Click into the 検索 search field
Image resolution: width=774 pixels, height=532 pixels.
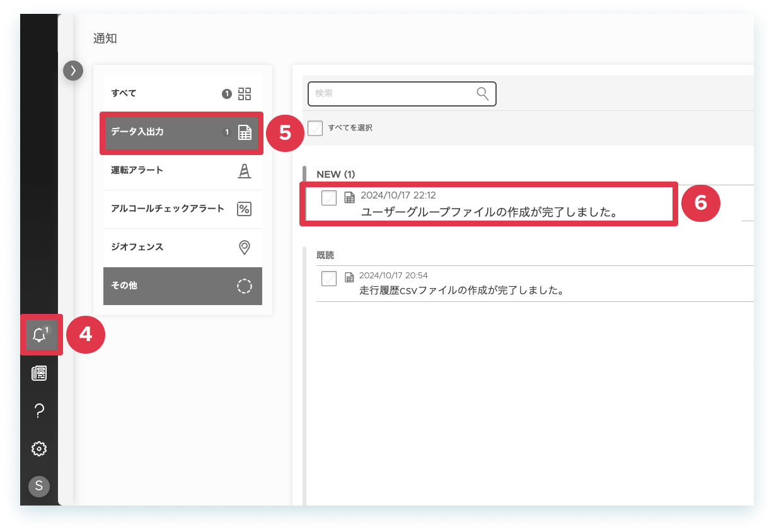point(401,94)
